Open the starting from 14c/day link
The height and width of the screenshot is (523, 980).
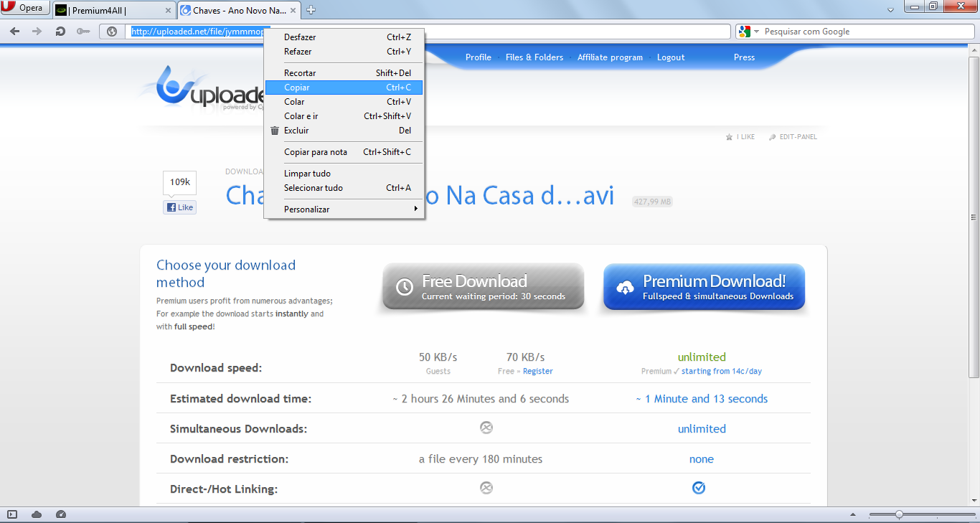[x=722, y=372]
